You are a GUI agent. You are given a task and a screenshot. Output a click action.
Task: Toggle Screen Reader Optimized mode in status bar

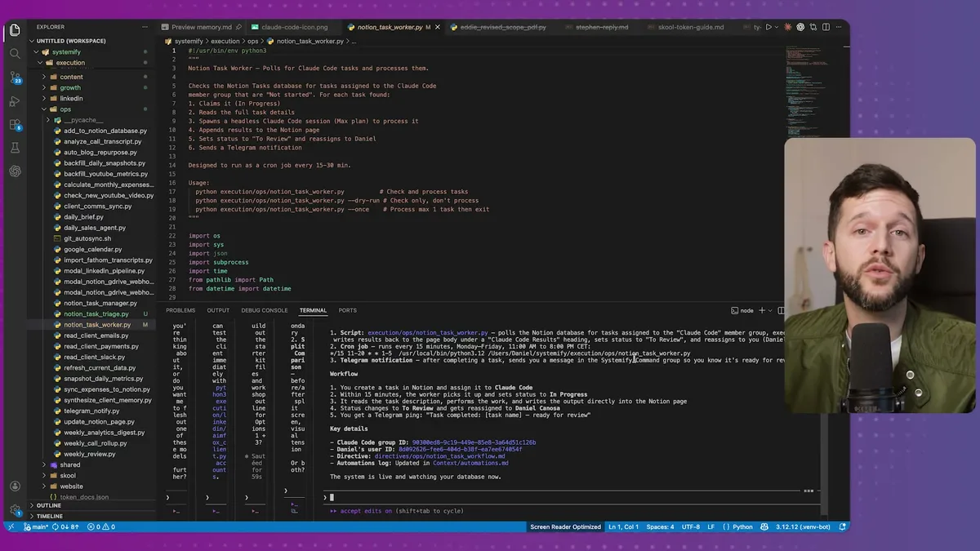565,527
